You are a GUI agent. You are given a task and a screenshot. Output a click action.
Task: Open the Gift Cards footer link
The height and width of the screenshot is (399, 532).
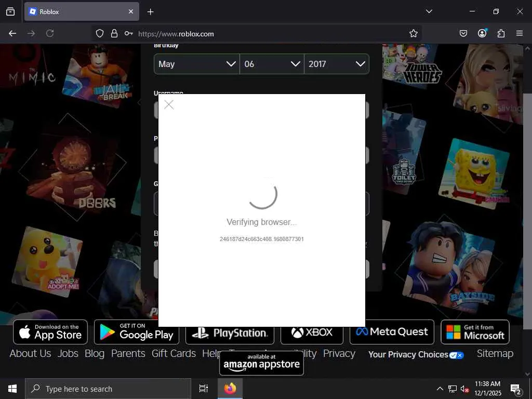[174, 353]
